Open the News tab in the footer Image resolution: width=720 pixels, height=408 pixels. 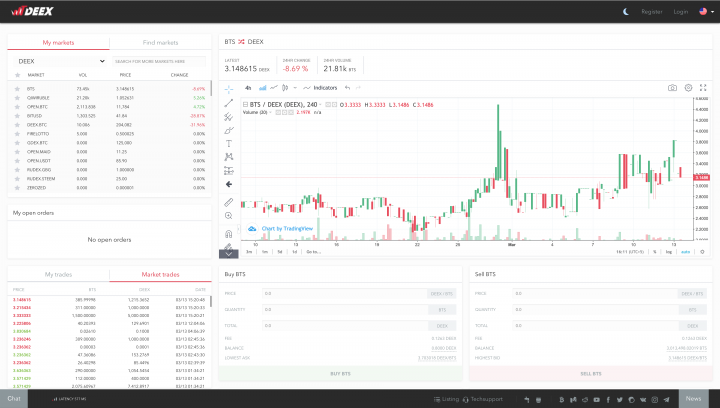click(693, 398)
